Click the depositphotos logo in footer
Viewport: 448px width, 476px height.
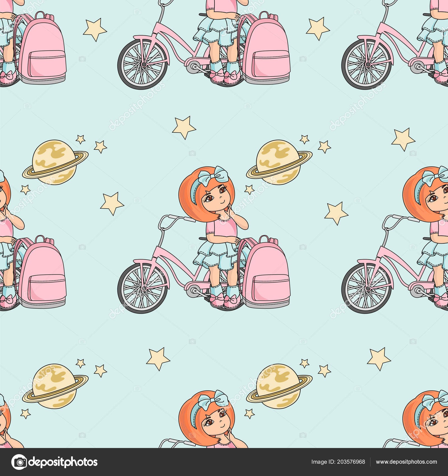point(54,462)
